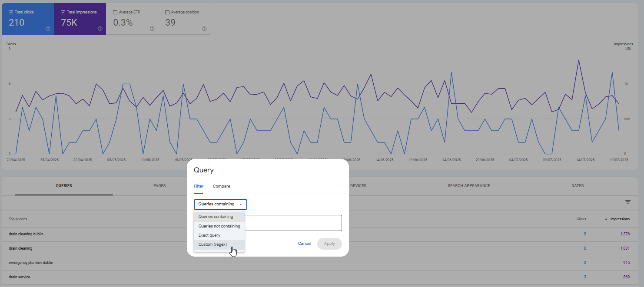The width and height of the screenshot is (644, 287).
Task: Open the SEARCH APPEARANCE tab
Action: pyautogui.click(x=469, y=186)
